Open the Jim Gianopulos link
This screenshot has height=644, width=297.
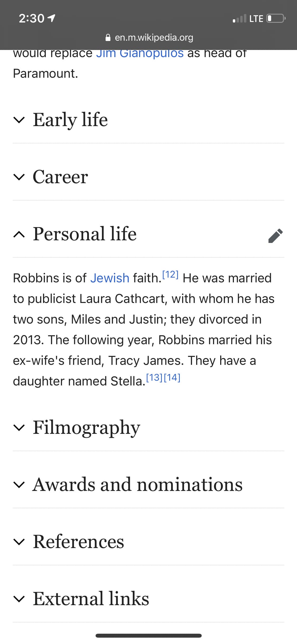coord(140,54)
